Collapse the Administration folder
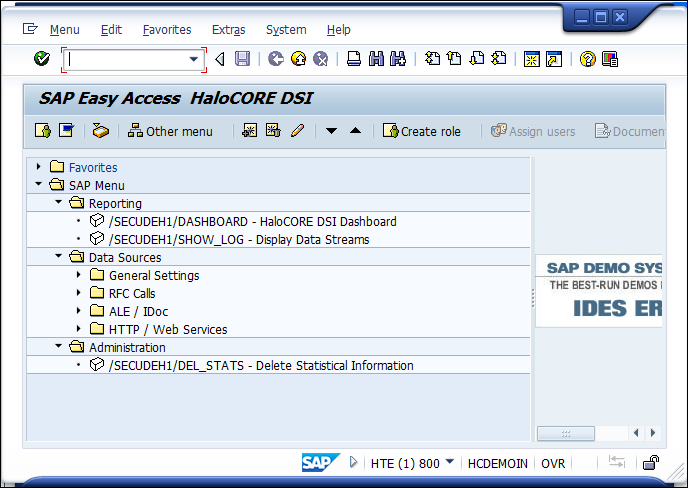This screenshot has width=688, height=488. click(x=58, y=346)
